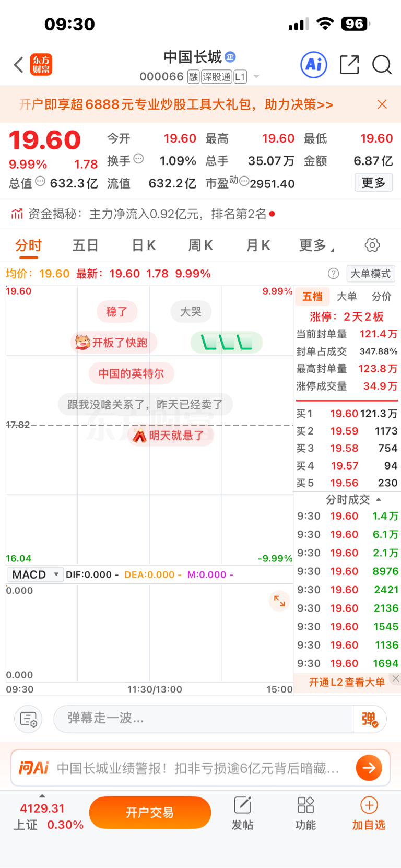401x868 pixels.
Task: Expand the stock code dropdown arrow
Action: tap(256, 77)
